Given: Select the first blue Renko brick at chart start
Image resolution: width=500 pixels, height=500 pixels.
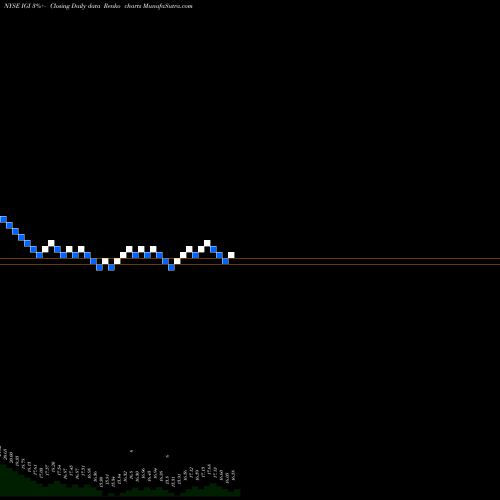Looking at the screenshot, I should point(3,219).
